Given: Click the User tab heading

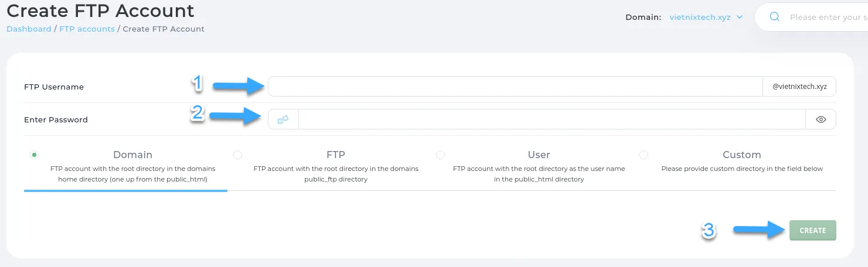Looking at the screenshot, I should (x=539, y=155).
